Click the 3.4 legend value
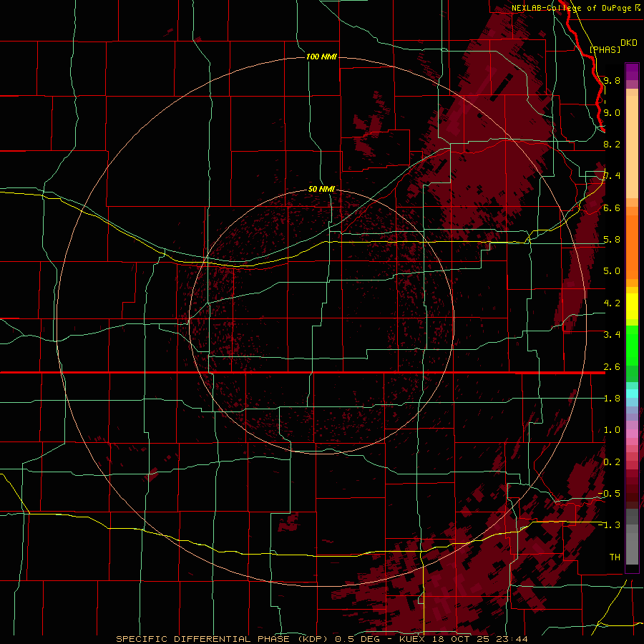644x644 pixels. (x=612, y=335)
